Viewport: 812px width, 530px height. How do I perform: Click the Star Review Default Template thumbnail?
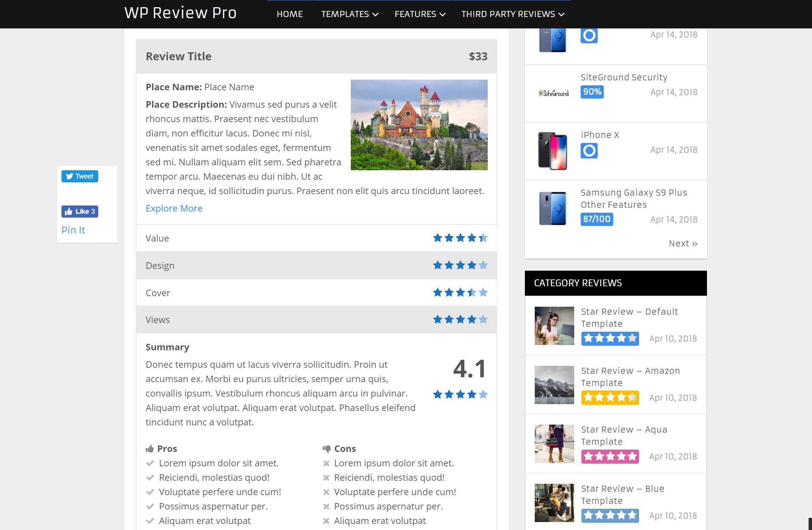554,326
